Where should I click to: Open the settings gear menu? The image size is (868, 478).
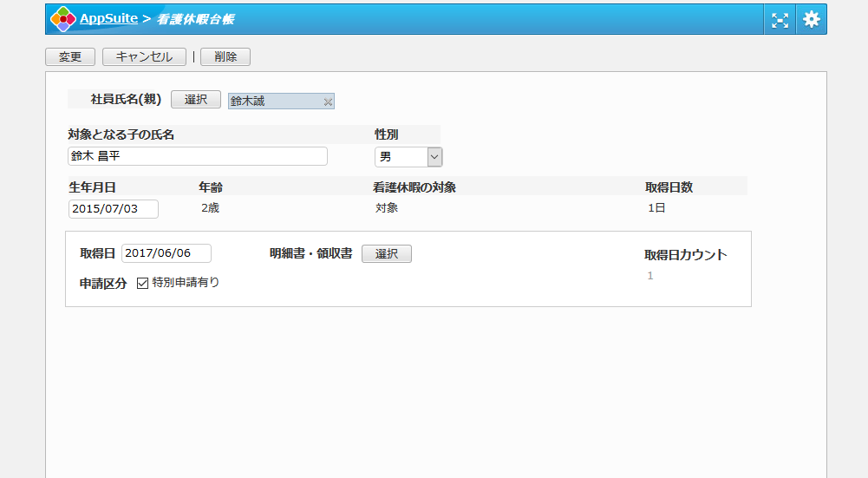[x=812, y=19]
